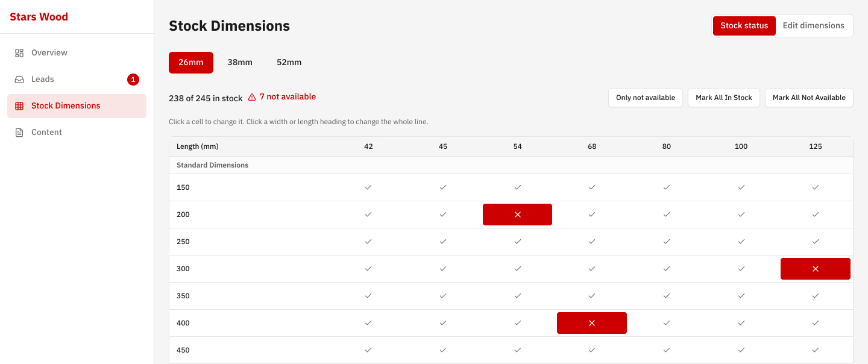This screenshot has width=868, height=364.
Task: Switch to the 52mm thickness tab
Action: click(289, 63)
